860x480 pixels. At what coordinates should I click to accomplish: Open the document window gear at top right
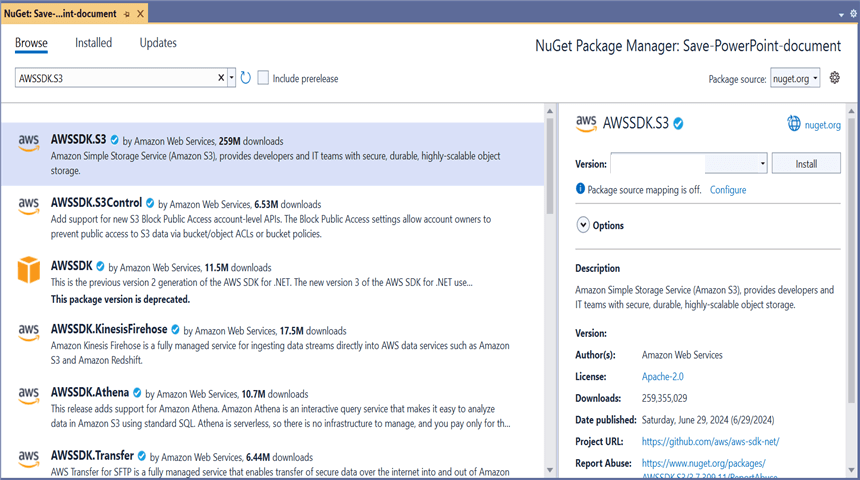pyautogui.click(x=853, y=14)
